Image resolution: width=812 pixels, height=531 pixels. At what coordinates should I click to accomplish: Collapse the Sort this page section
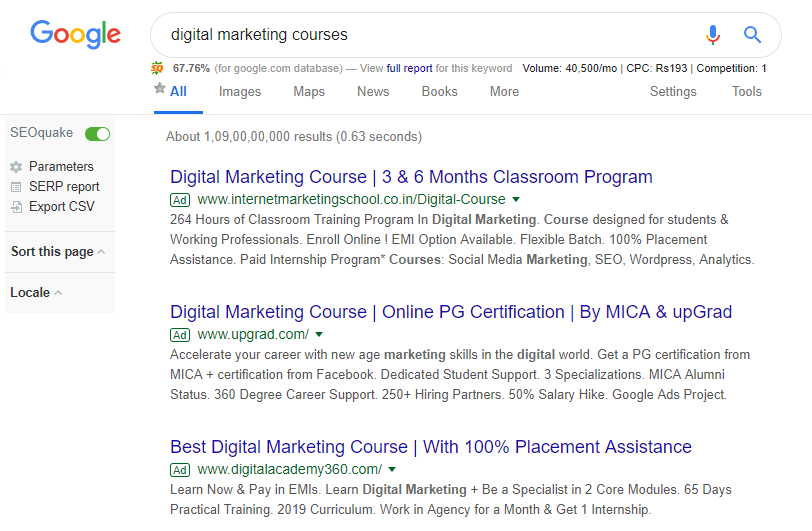(x=58, y=252)
